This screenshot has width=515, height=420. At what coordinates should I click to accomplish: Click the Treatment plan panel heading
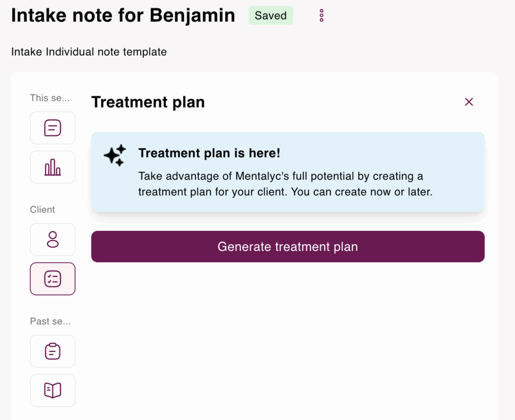(x=148, y=102)
